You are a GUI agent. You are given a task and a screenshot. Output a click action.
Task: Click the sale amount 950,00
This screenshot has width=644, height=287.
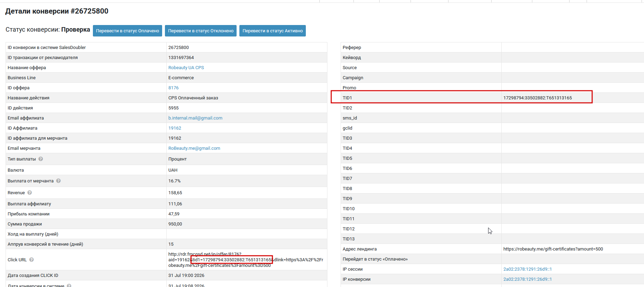point(175,224)
